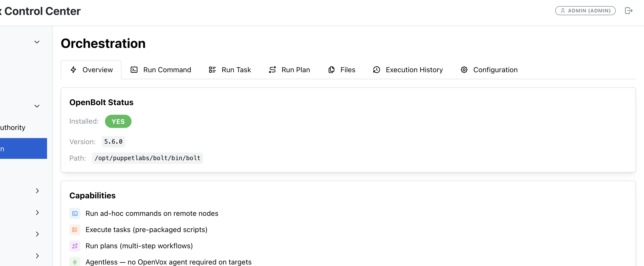Open the Execution History tab

pos(408,70)
